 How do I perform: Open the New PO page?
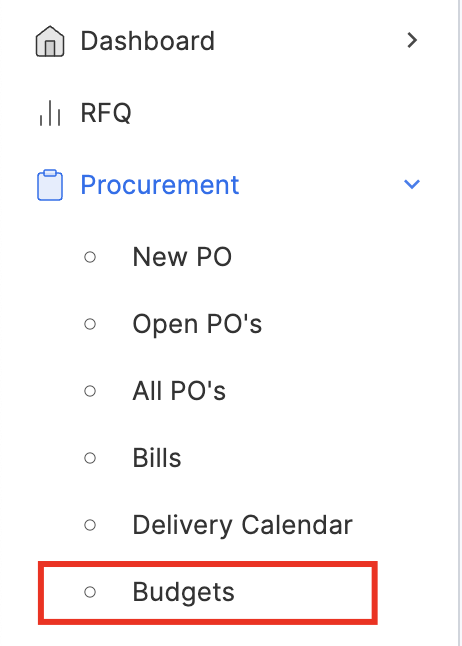pyautogui.click(x=182, y=257)
